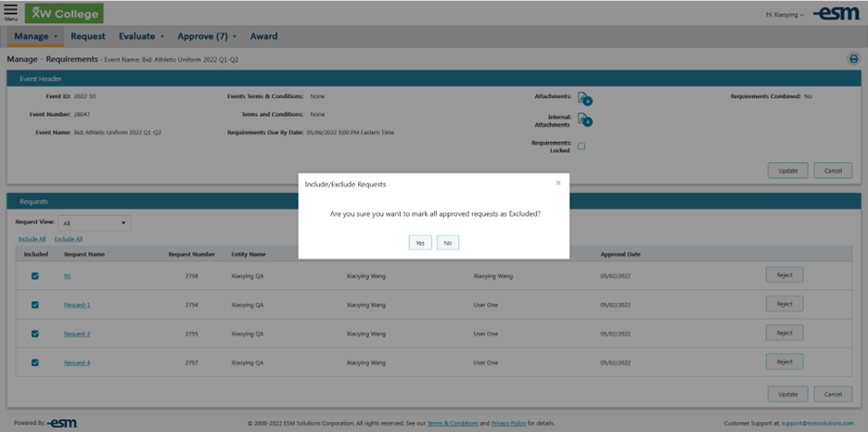The height and width of the screenshot is (432, 868).
Task: Click the Request Number column header
Action: click(x=192, y=254)
